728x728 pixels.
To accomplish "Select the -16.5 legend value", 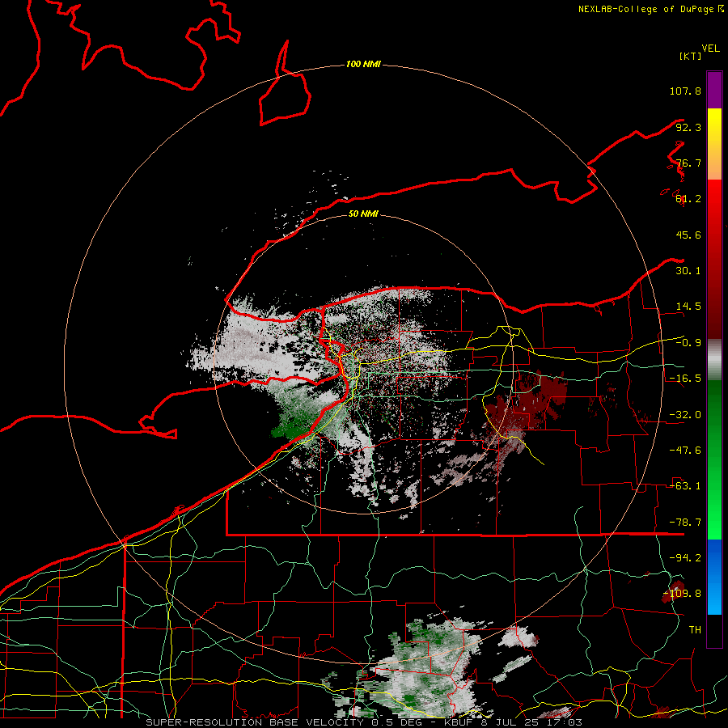I will pyautogui.click(x=685, y=379).
